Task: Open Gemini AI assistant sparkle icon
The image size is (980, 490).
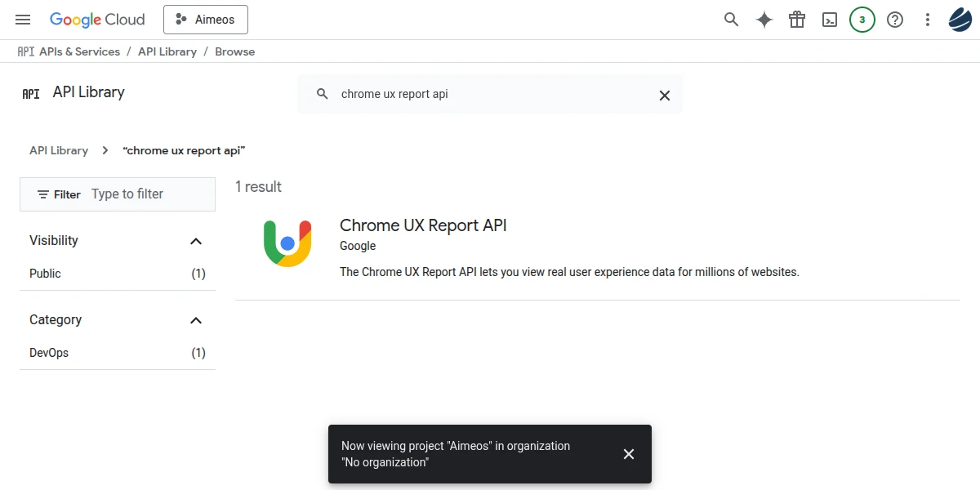Action: (x=764, y=20)
